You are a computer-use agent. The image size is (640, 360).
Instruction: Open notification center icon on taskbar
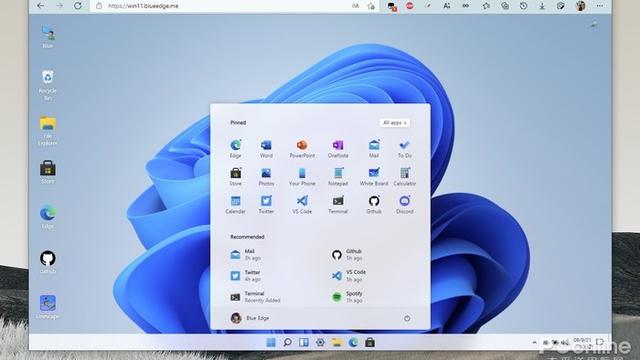pos(599,342)
